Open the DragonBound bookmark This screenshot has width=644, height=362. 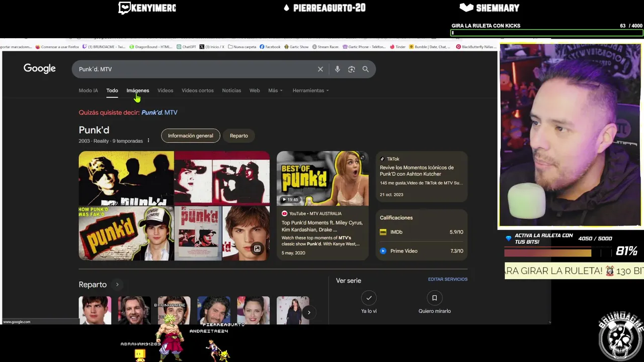point(151,47)
